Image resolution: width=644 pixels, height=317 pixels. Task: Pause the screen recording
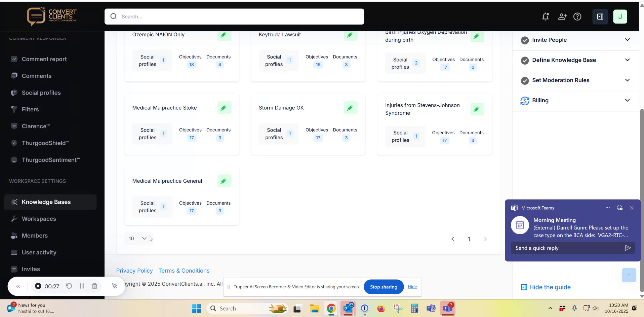point(82,286)
